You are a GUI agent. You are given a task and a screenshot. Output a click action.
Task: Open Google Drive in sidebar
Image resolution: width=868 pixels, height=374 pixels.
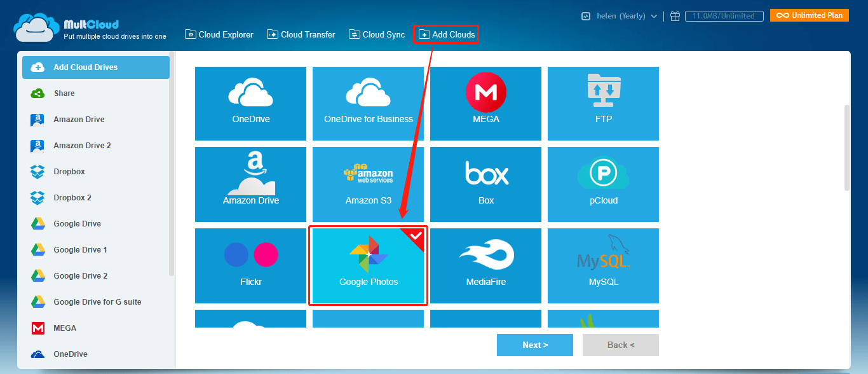(x=96, y=224)
